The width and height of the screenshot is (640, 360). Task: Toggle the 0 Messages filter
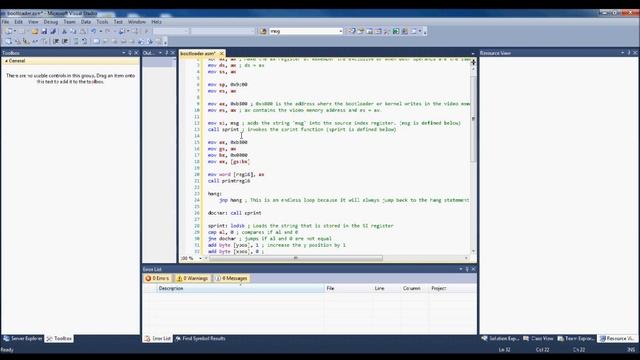pos(231,278)
